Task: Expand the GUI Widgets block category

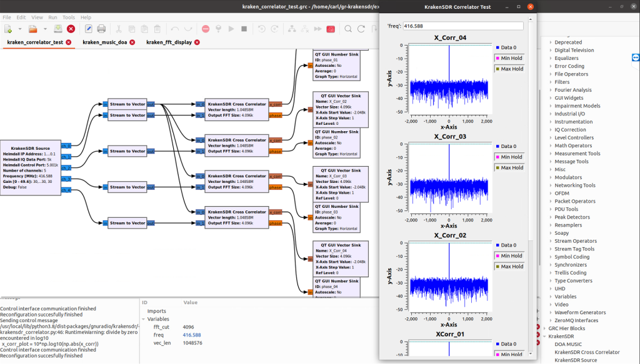Action: point(551,98)
